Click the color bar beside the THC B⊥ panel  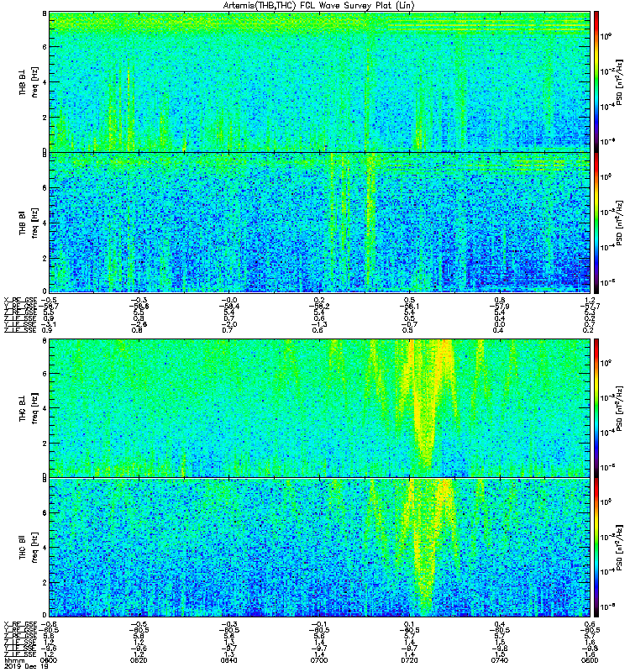[x=596, y=407]
